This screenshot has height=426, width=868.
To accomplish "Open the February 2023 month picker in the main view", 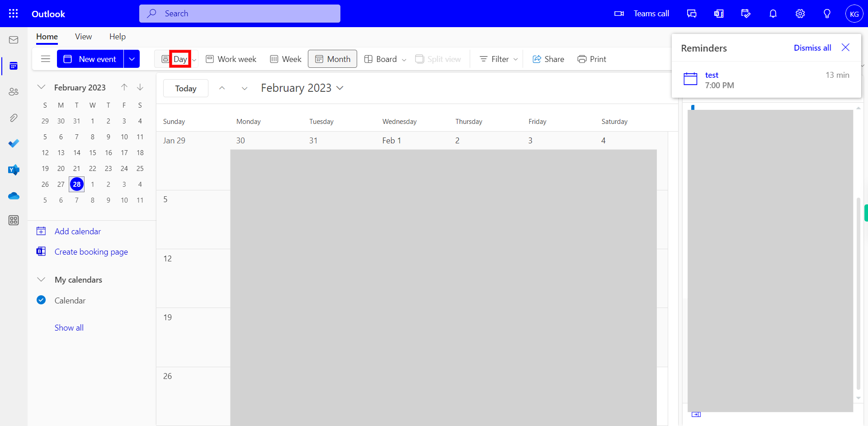I will (x=302, y=88).
